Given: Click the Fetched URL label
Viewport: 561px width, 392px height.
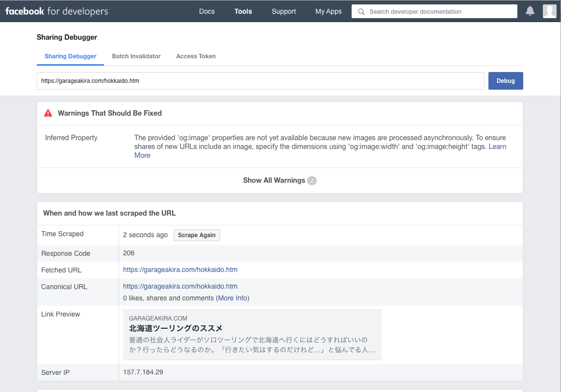Looking at the screenshot, I should pyautogui.click(x=61, y=270).
